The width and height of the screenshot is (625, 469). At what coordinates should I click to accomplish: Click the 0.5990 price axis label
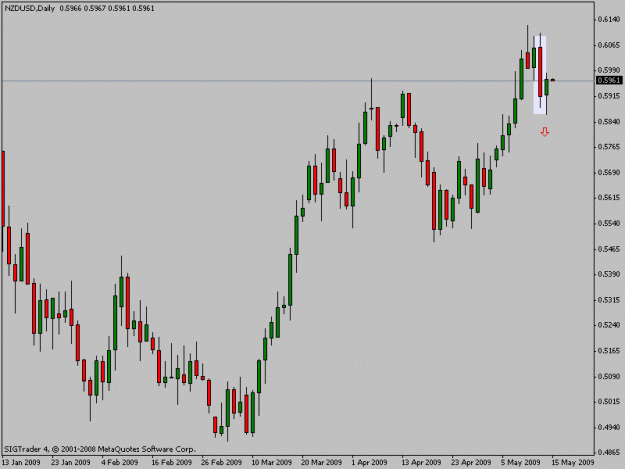[609, 70]
